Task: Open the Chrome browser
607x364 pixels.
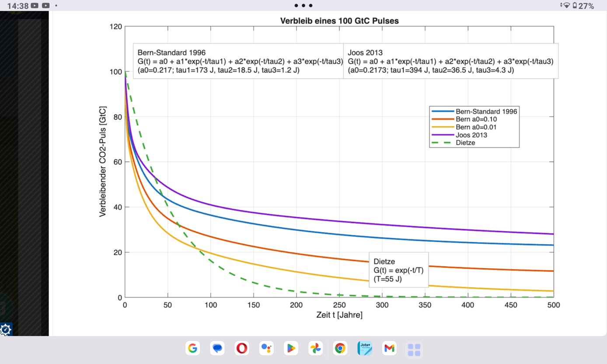Action: point(340,348)
